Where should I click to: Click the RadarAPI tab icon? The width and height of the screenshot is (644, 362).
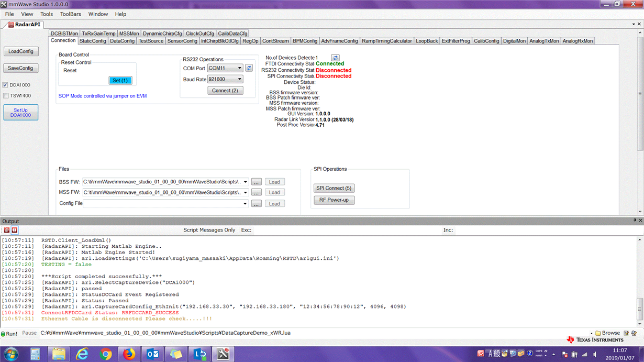coord(11,24)
